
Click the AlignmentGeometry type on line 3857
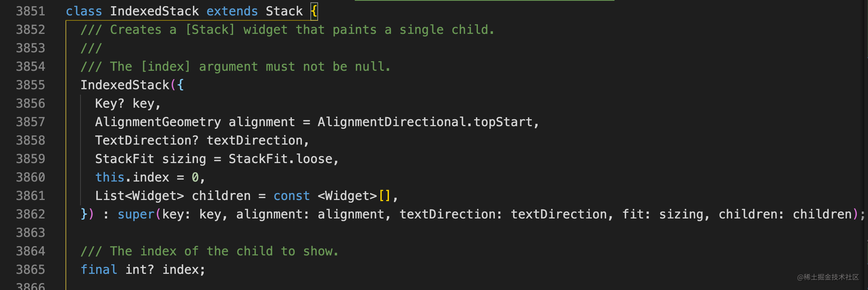[x=158, y=122]
